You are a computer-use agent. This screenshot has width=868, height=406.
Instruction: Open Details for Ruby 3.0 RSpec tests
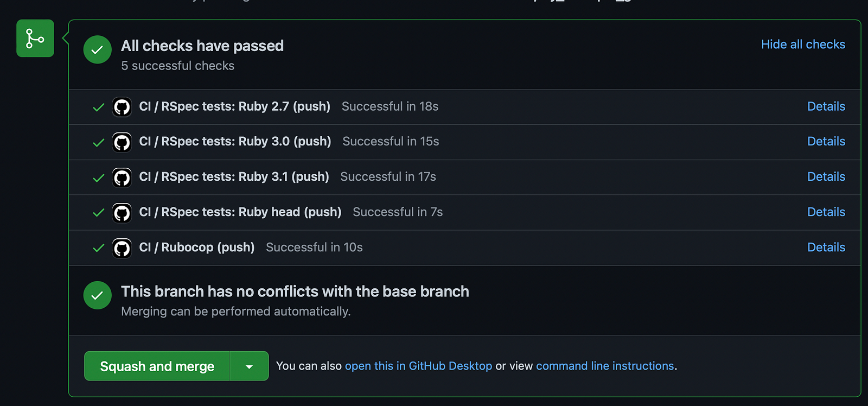[826, 141]
